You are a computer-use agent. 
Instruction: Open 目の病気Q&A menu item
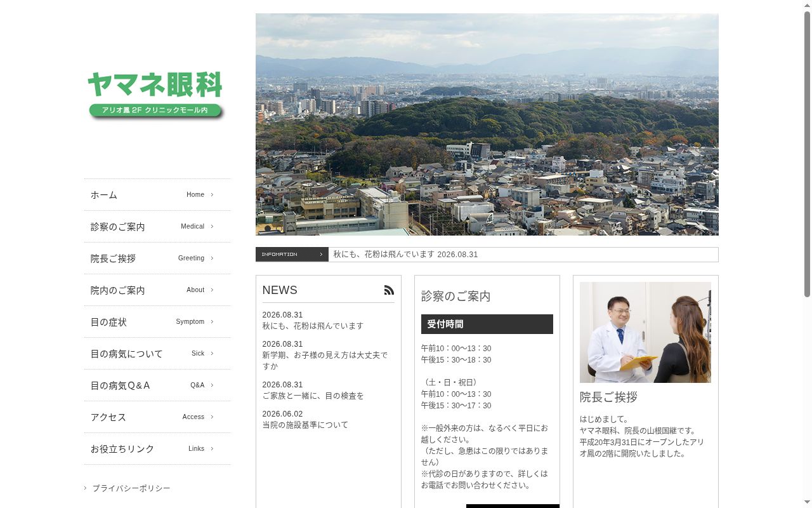coord(157,385)
